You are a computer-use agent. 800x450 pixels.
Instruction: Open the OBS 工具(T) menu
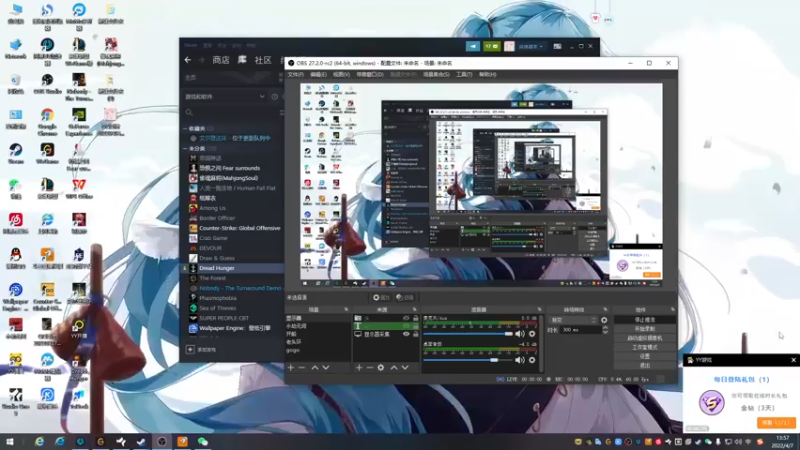point(464,74)
